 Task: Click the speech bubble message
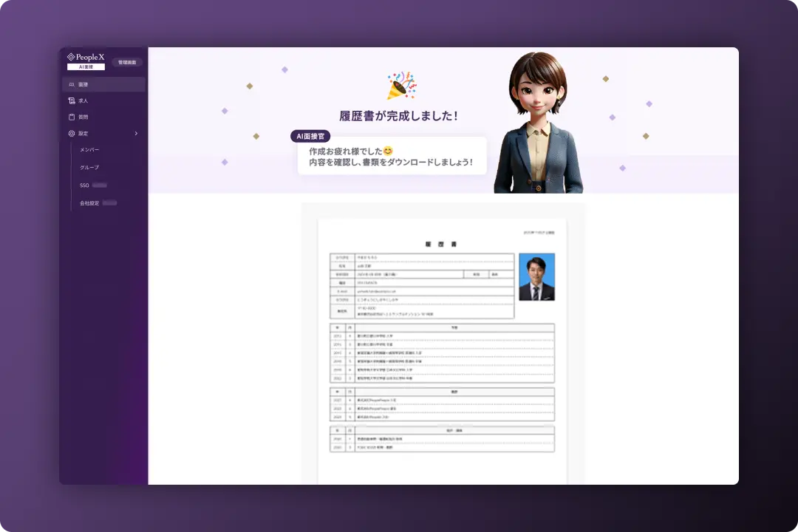(x=390, y=156)
